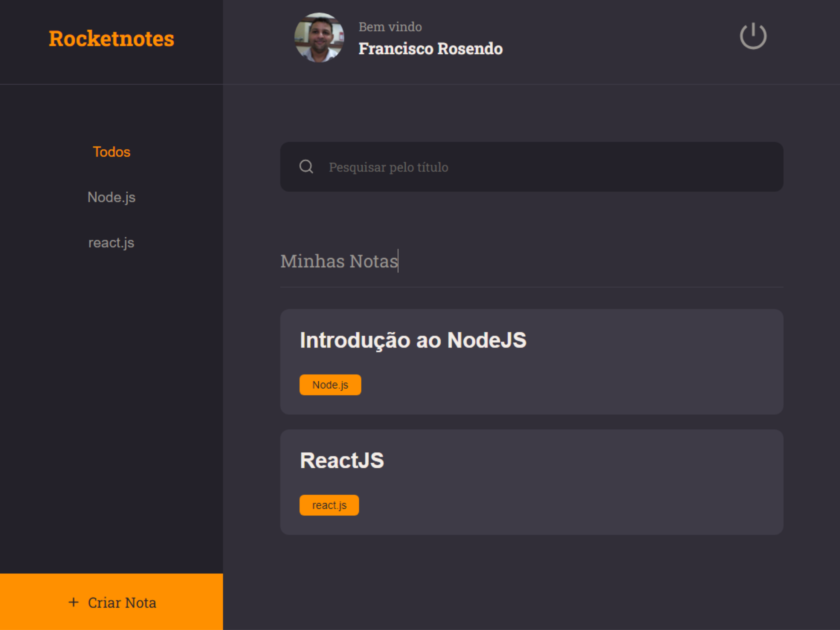Click the orange Node.js tag badge
This screenshot has height=630, width=840.
click(x=330, y=385)
